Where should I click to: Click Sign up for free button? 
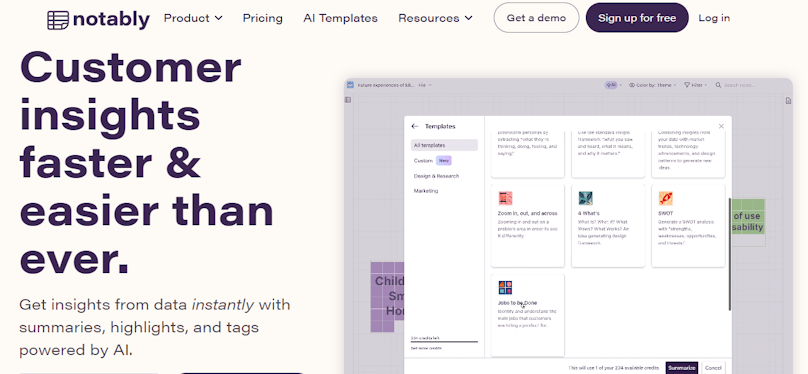pos(637,18)
